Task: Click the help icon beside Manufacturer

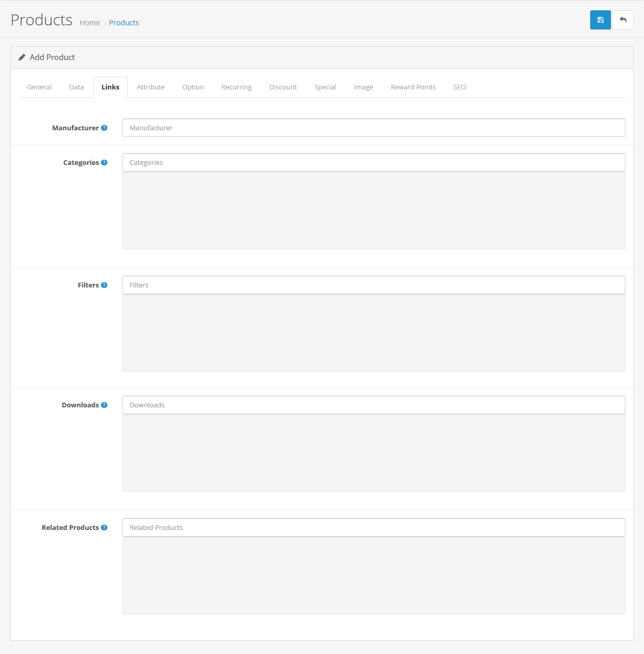Action: coord(104,128)
